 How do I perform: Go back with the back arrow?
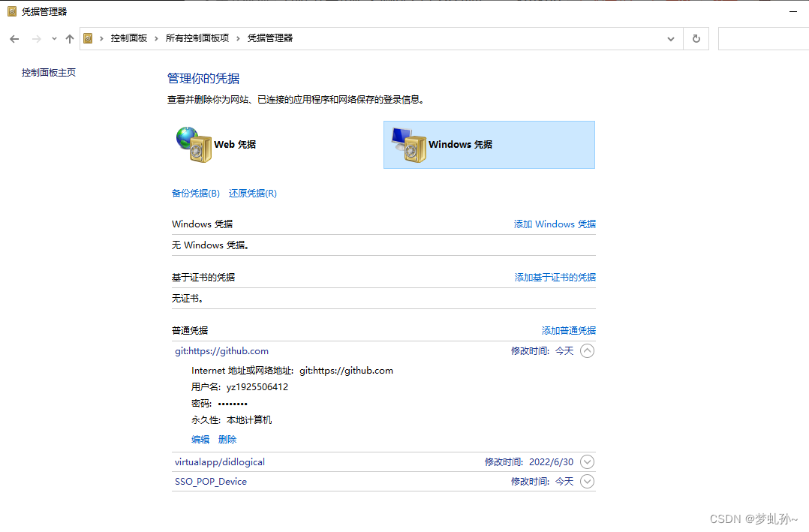click(x=14, y=39)
